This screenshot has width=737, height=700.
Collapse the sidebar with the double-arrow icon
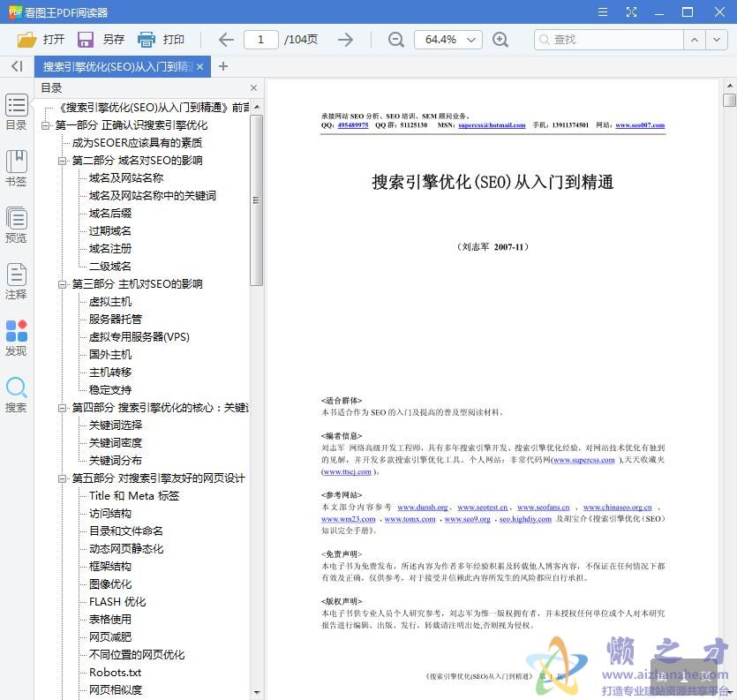pyautogui.click(x=15, y=66)
